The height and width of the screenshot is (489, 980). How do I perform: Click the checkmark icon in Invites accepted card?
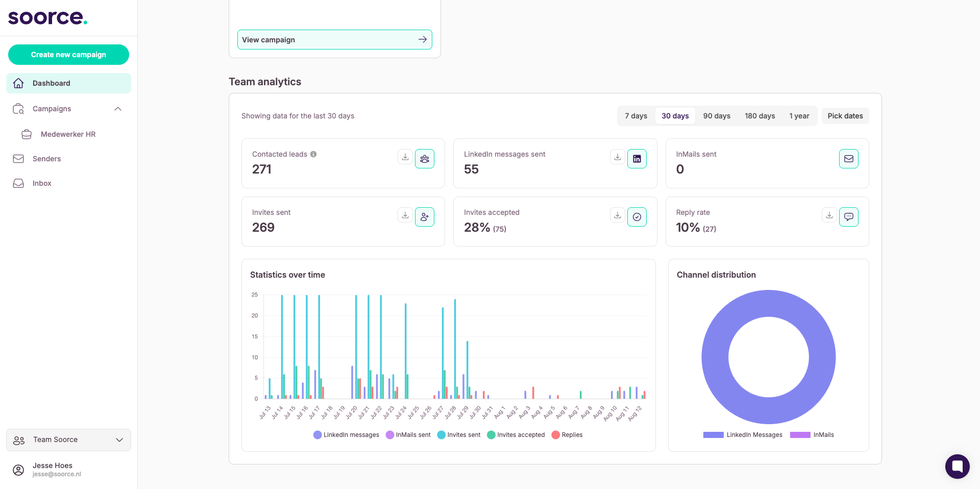pyautogui.click(x=637, y=217)
